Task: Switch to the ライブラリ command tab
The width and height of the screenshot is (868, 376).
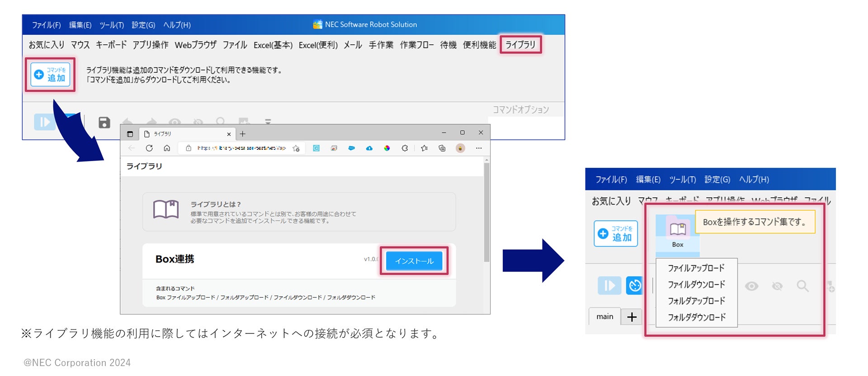Action: [520, 45]
